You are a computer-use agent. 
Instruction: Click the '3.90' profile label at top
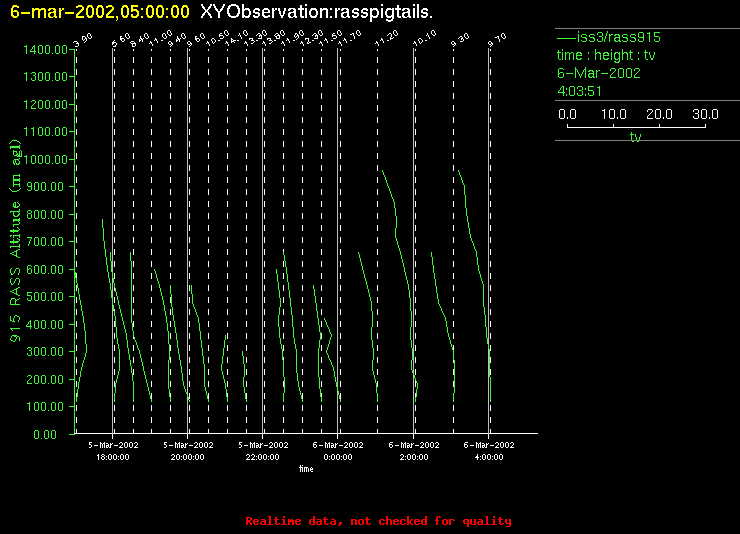(x=83, y=40)
